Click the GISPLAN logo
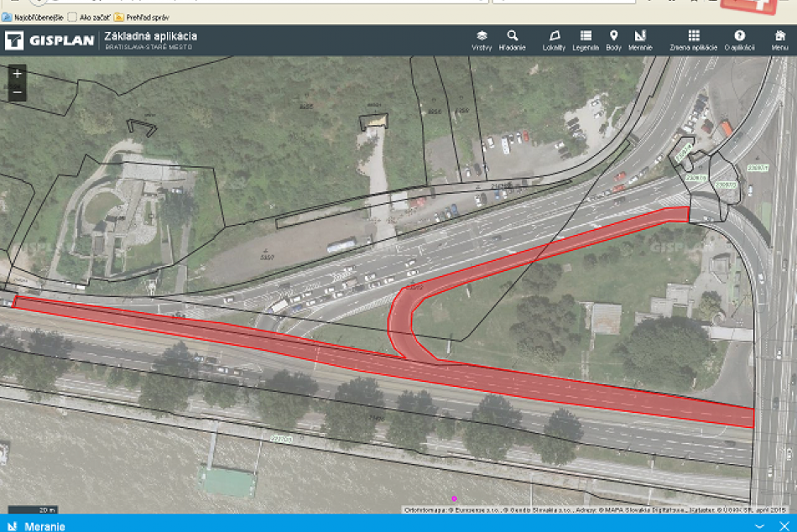This screenshot has height=532, width=797. point(49,40)
